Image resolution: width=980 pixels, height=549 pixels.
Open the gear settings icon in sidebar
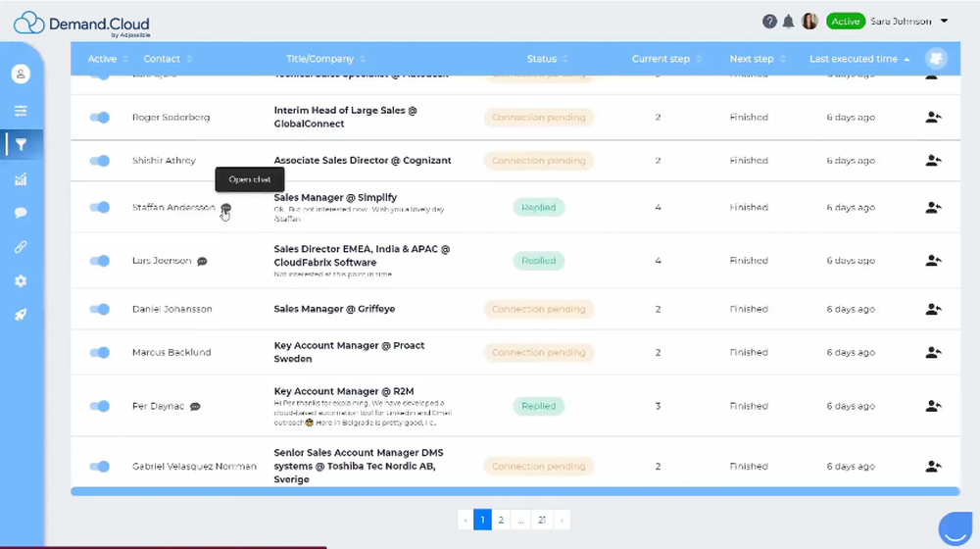pos(21,280)
